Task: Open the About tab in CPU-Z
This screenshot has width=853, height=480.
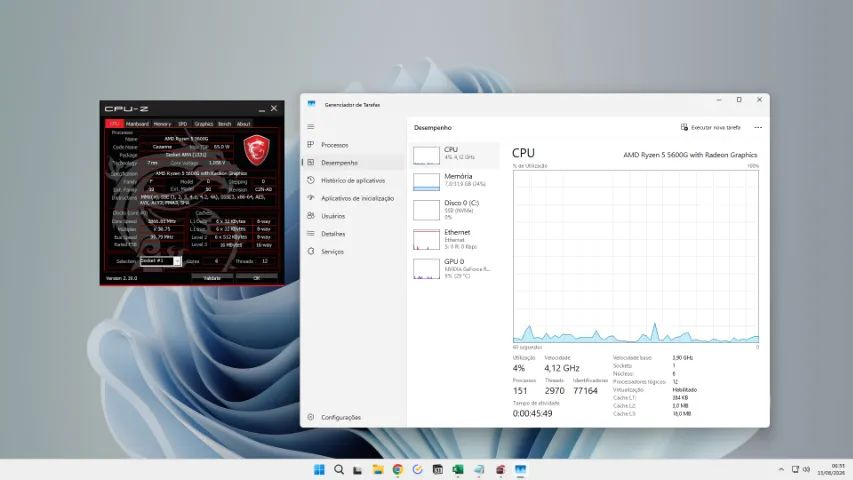Action: 244,124
